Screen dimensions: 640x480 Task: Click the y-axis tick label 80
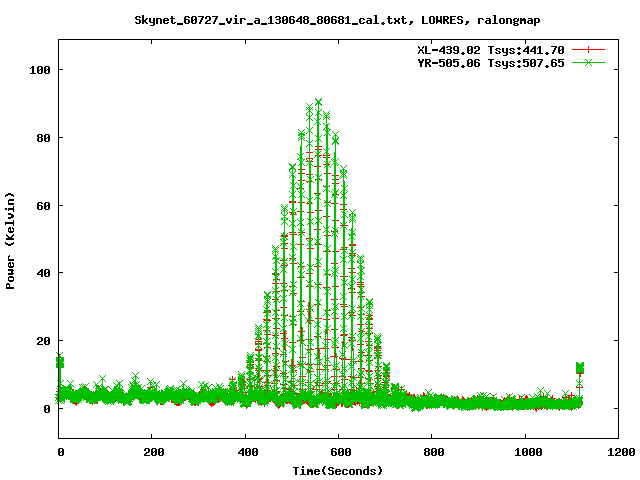coord(43,138)
